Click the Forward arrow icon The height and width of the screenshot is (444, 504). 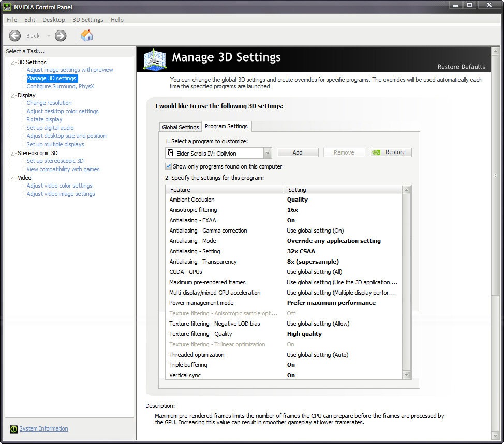coord(61,36)
